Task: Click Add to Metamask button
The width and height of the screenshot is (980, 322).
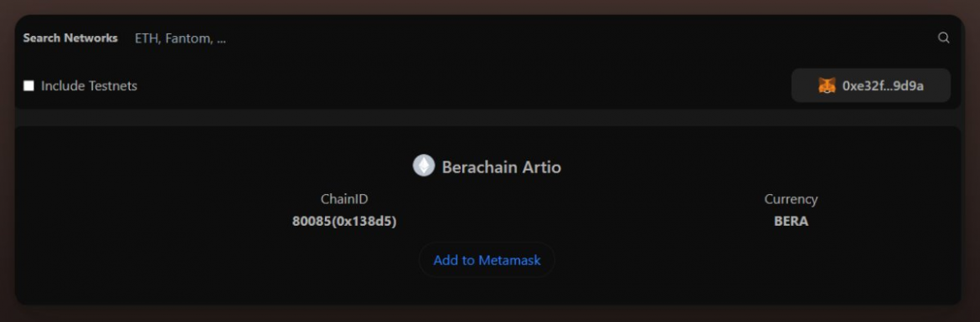Action: 487,260
